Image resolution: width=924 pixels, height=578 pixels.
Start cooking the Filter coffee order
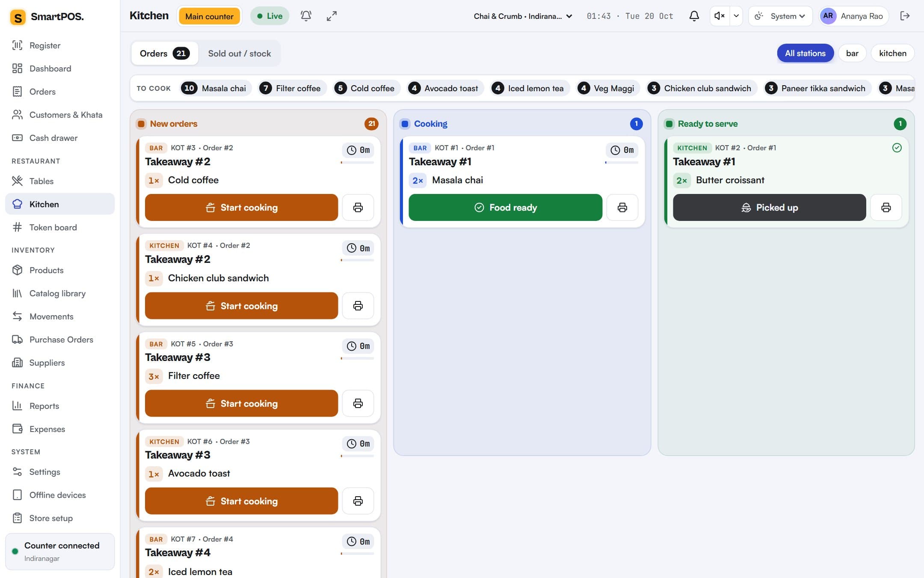[241, 403]
